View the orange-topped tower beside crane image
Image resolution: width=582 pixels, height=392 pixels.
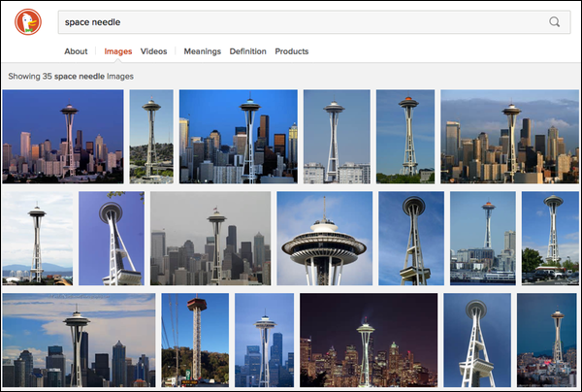[x=195, y=342]
